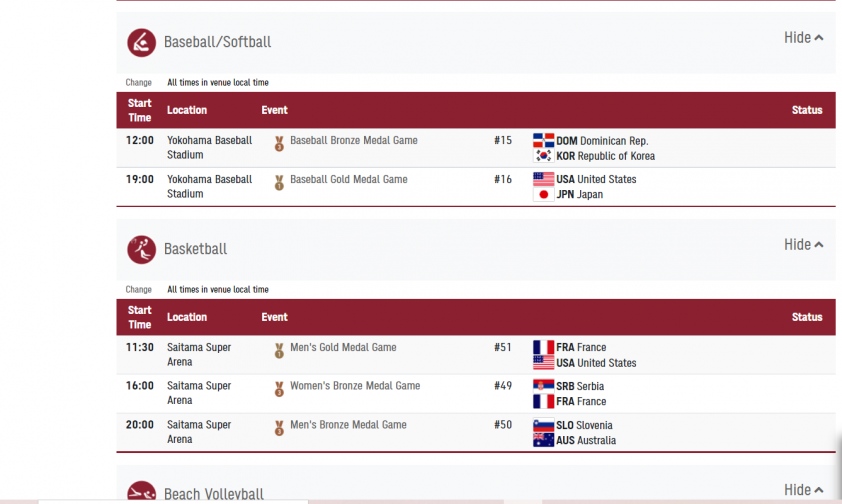Click gold medal icon for Baseball Gold Medal Game
Image resolution: width=842 pixels, height=504 pixels.
click(279, 183)
